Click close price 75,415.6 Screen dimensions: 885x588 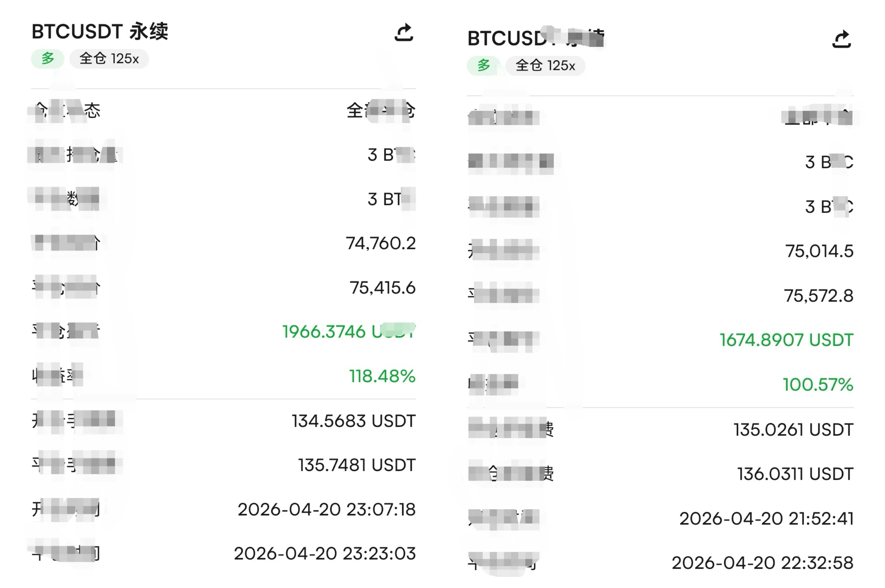click(x=383, y=288)
